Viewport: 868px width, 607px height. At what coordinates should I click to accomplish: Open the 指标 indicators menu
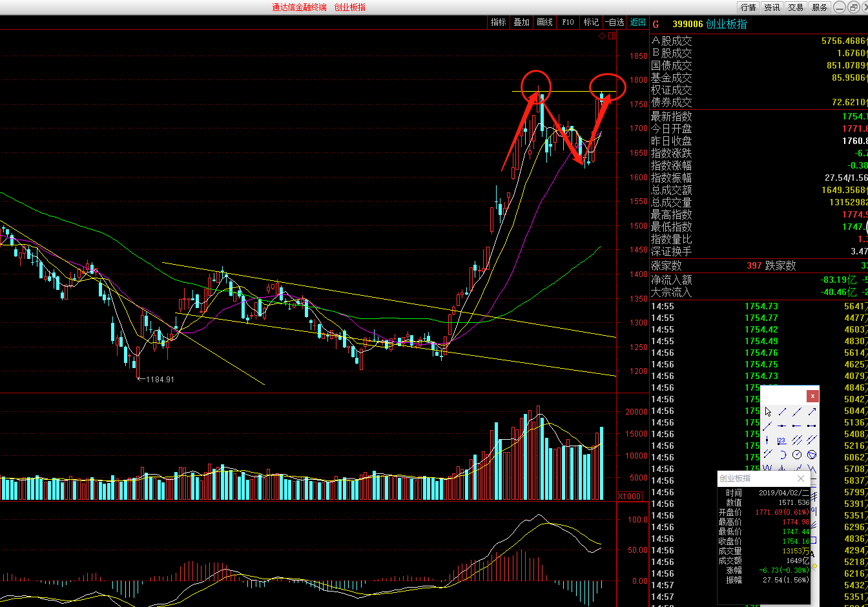(499, 22)
